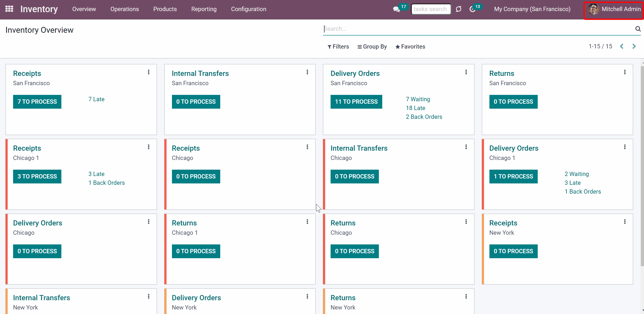Open the Delivery Orders San Francisco title
644x314 pixels.
point(355,73)
